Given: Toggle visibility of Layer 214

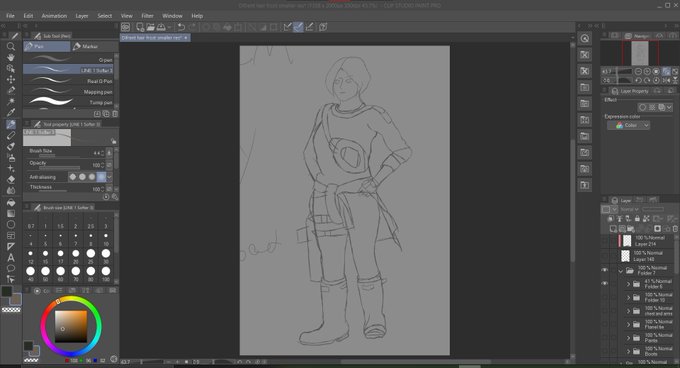Looking at the screenshot, I should pyautogui.click(x=605, y=241).
